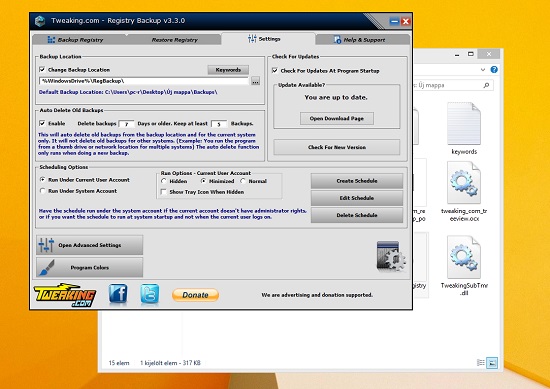Screen dimensions: 550x389
Task: Enable Show Tray Icon When Hidden
Action: (163, 192)
